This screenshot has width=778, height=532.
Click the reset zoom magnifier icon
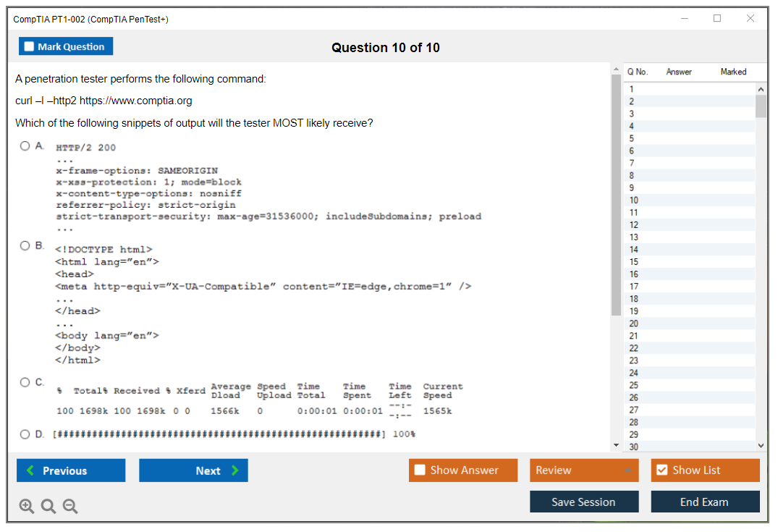(x=48, y=507)
